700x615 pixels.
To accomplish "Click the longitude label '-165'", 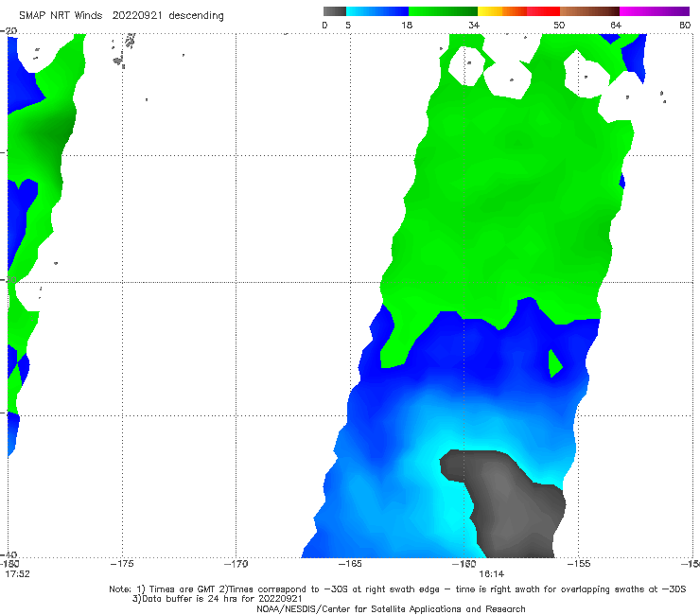I will (350, 564).
